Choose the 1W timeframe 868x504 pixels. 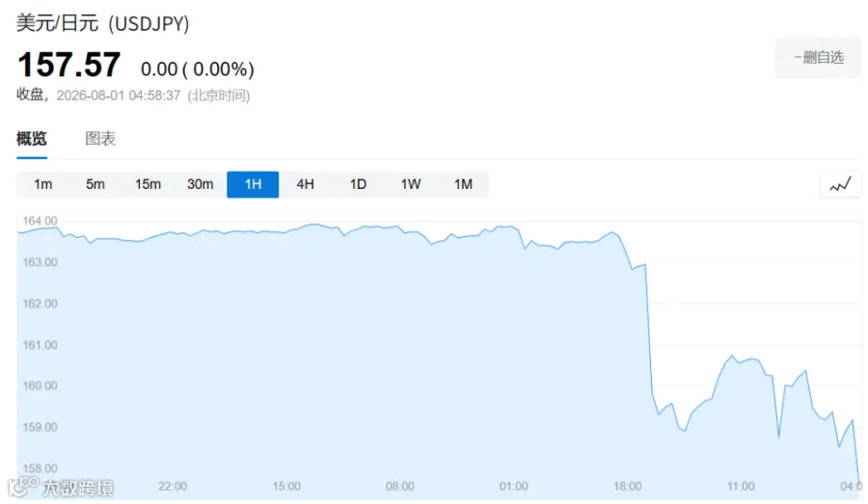tap(411, 184)
